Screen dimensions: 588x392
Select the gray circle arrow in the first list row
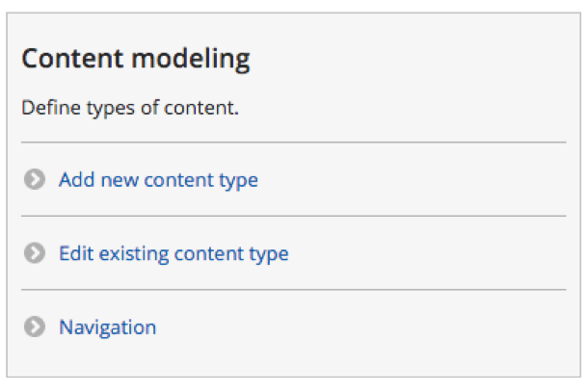35,179
